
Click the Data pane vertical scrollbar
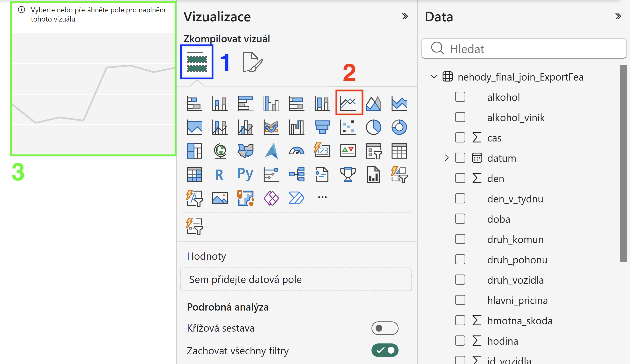[623, 164]
